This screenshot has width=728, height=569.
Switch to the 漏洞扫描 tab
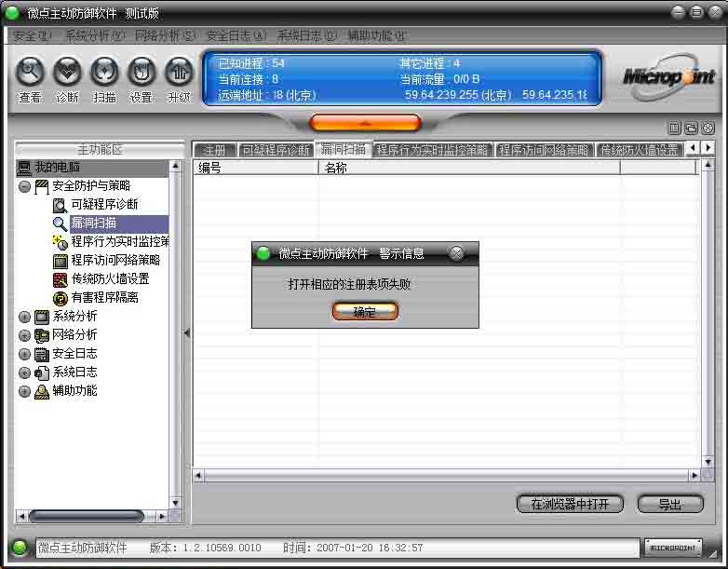[x=344, y=149]
